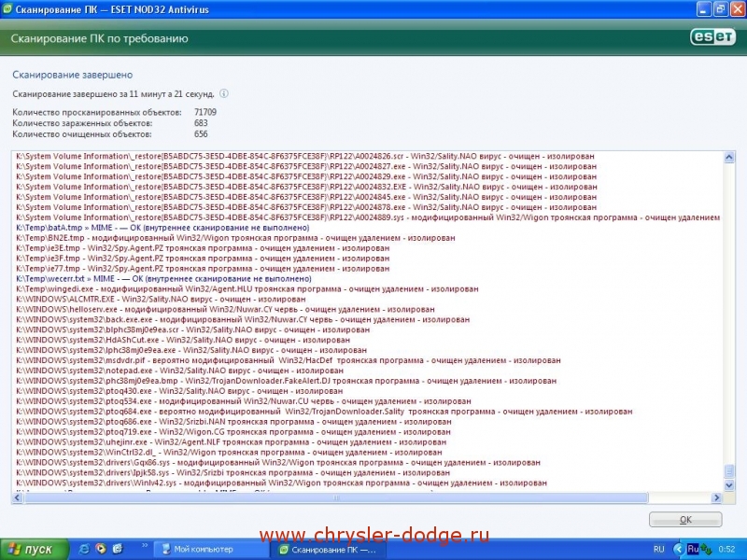Select the uhejinr.exe Agent.NLF entry

231,442
